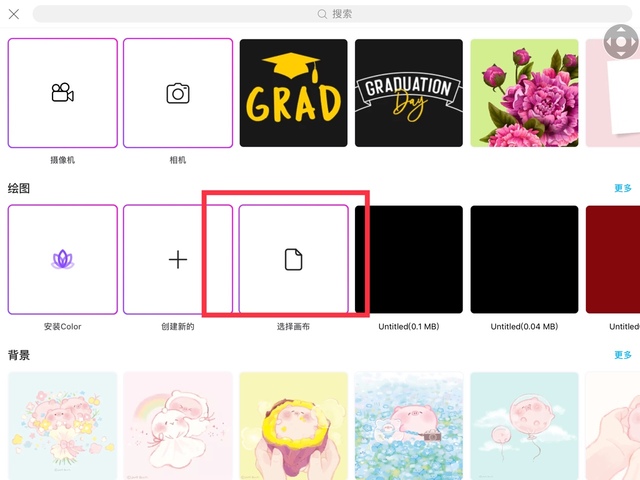Tap the 安装Color lotus icon
640x480 pixels.
tap(62, 260)
